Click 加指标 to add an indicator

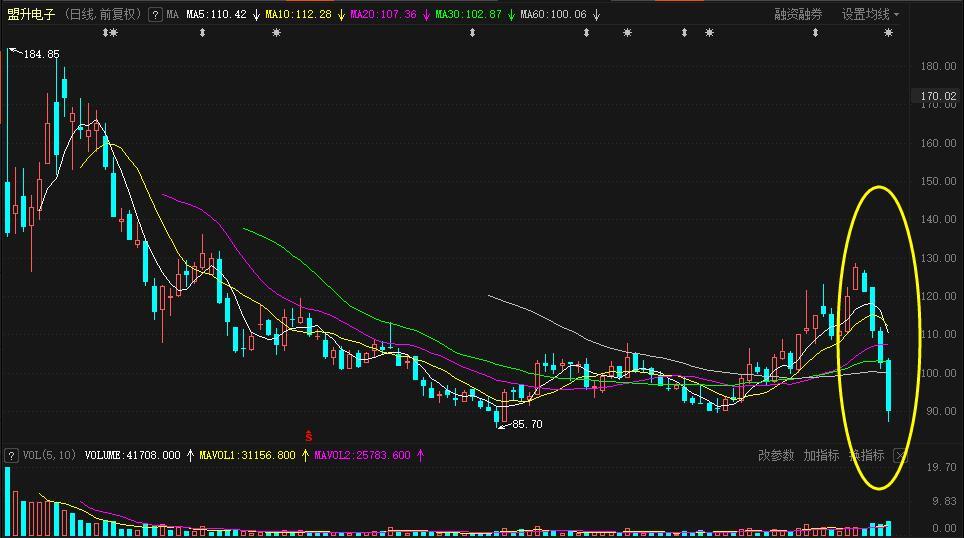(821, 456)
